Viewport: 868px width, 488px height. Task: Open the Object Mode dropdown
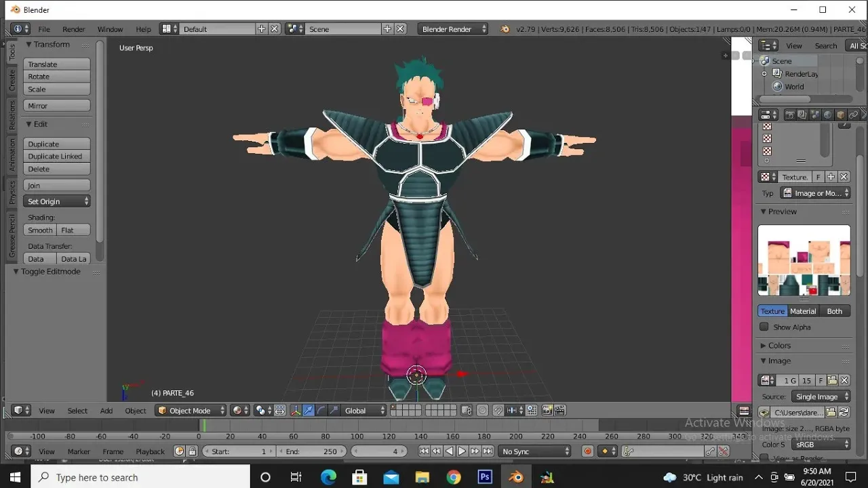pos(191,411)
